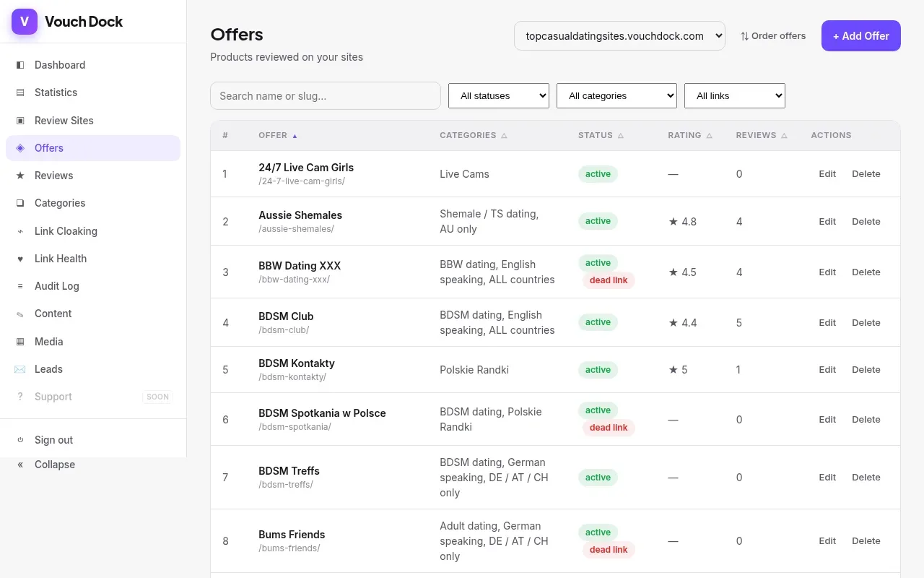Viewport: 924px width, 578px height.
Task: Delete the BDSM Spotkania w Polsce offer
Action: coord(866,420)
